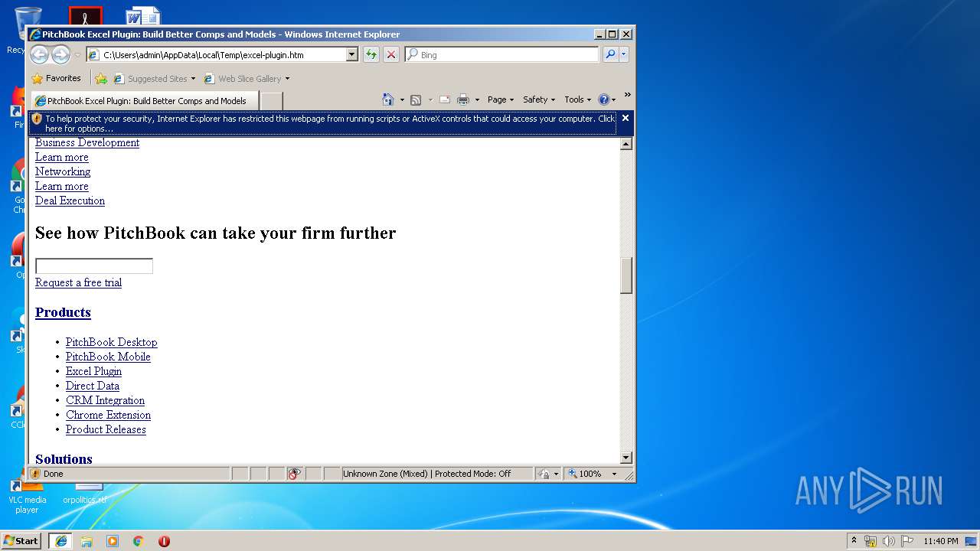Viewport: 980px width, 551px height.
Task: Click the Print printer icon
Action: pos(463,99)
